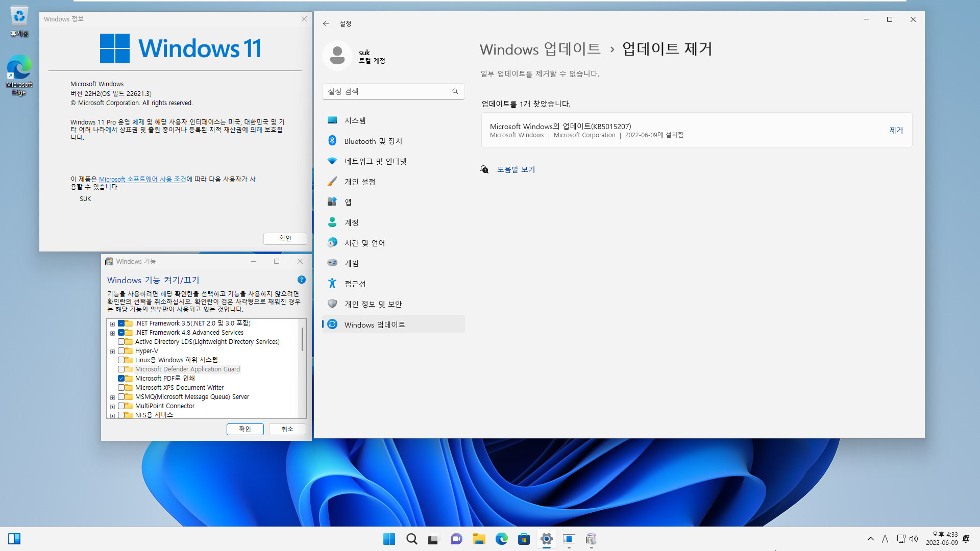Select 개인 설정 settings category
This screenshot has height=551, width=980.
point(393,182)
